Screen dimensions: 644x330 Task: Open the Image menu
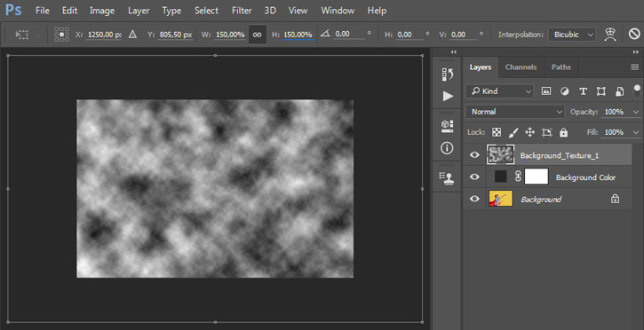(x=102, y=11)
